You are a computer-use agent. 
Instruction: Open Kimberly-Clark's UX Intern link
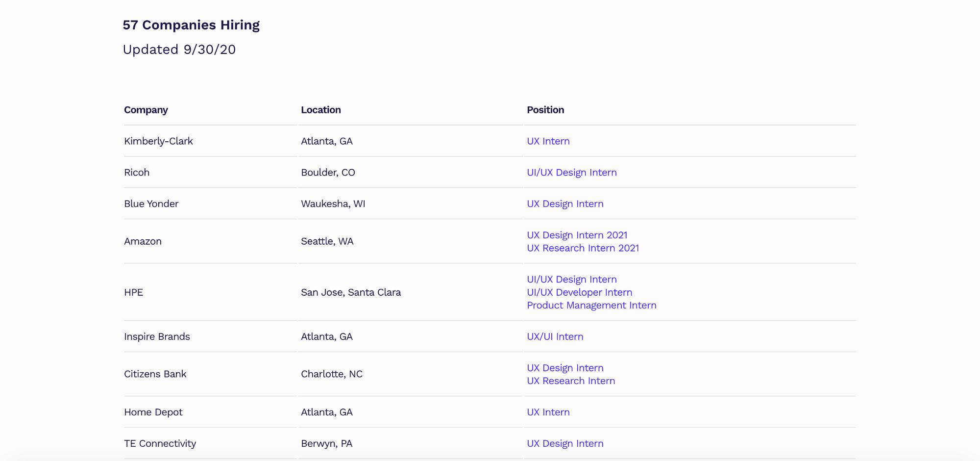pyautogui.click(x=548, y=141)
